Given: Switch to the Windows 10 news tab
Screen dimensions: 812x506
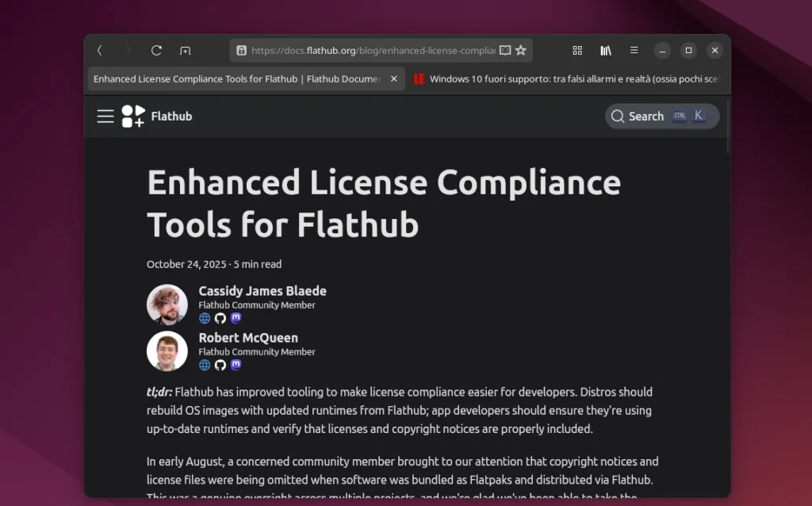Looking at the screenshot, I should coord(571,79).
